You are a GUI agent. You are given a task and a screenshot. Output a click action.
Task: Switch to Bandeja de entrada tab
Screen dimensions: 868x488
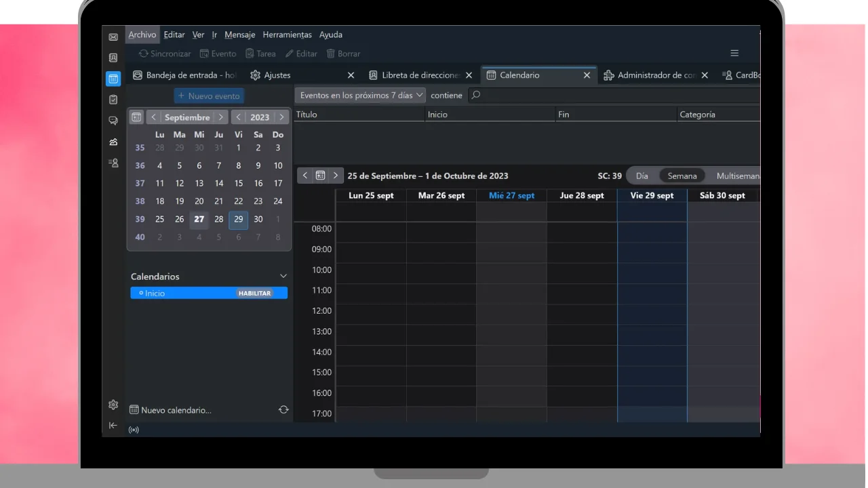pyautogui.click(x=183, y=75)
